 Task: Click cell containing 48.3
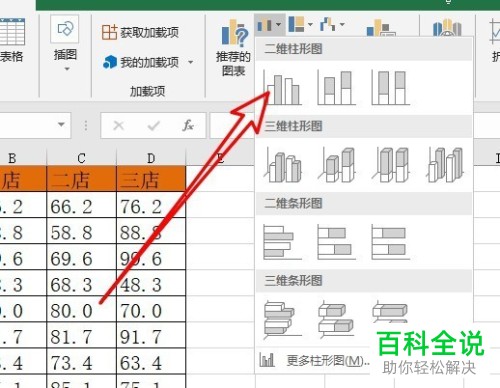[151, 283]
